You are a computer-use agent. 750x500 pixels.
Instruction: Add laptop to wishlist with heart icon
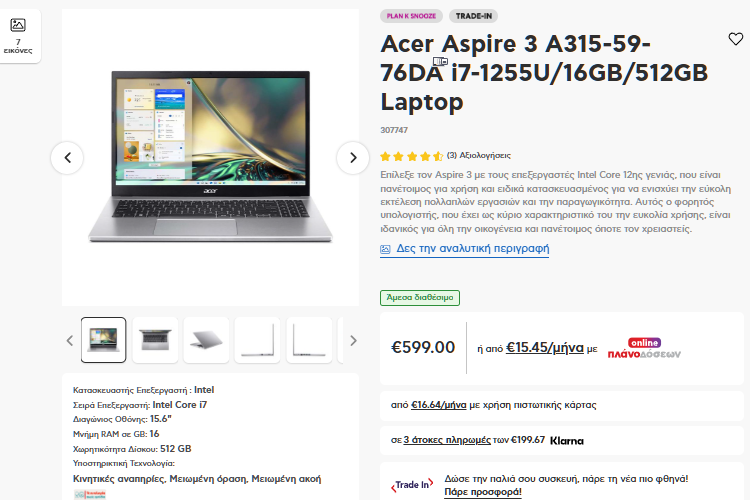coord(735,39)
